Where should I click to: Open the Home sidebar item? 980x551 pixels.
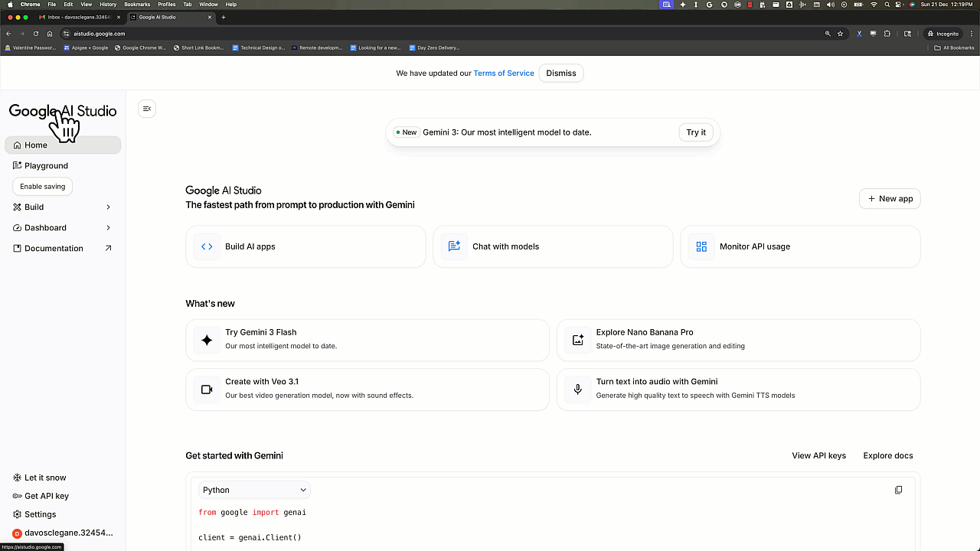click(x=63, y=145)
